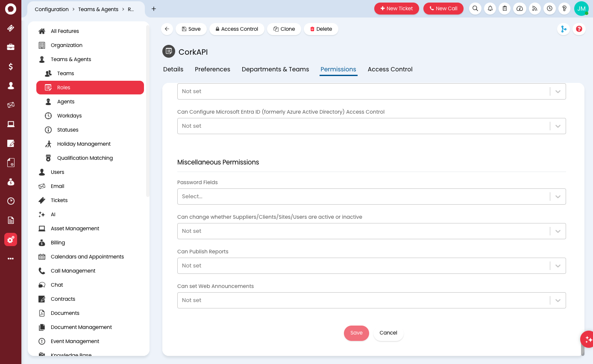The width and height of the screenshot is (593, 364).
Task: Expand the Can set Web Announcements dropdown
Action: (371, 300)
